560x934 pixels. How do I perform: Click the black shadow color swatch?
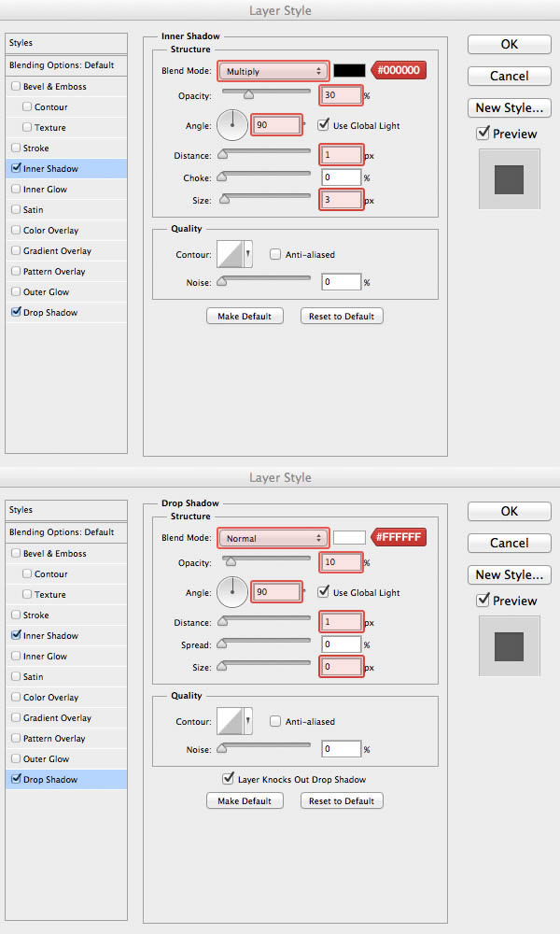click(x=349, y=71)
